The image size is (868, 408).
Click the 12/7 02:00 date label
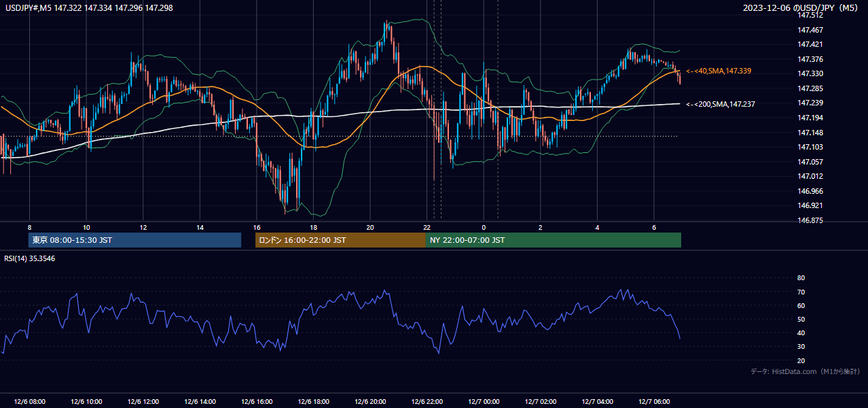(x=541, y=402)
